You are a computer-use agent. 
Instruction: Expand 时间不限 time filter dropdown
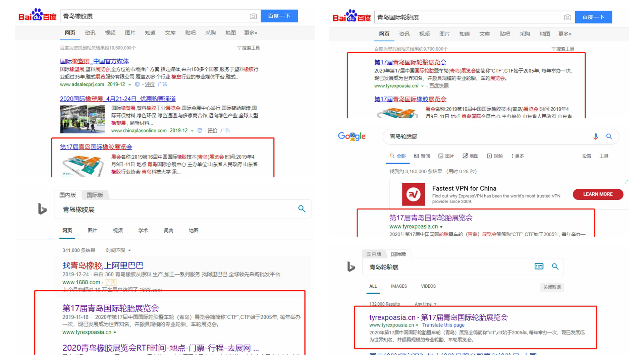(118, 250)
